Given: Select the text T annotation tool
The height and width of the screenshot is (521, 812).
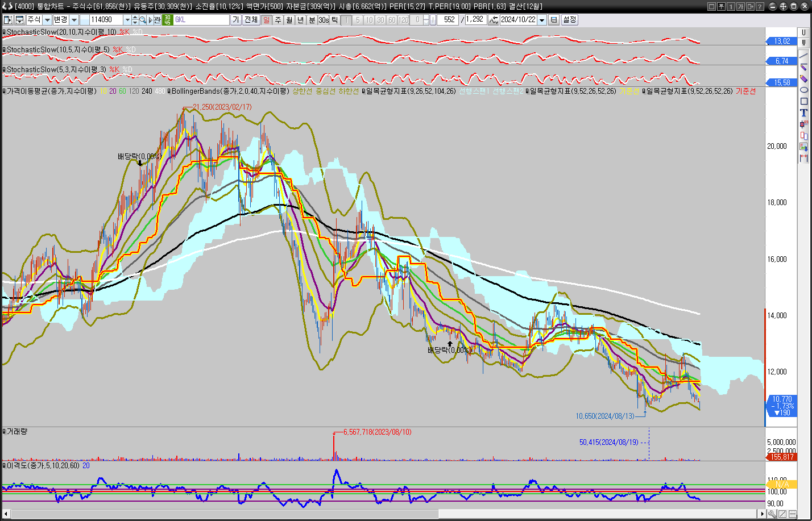Looking at the screenshot, I should 803,112.
